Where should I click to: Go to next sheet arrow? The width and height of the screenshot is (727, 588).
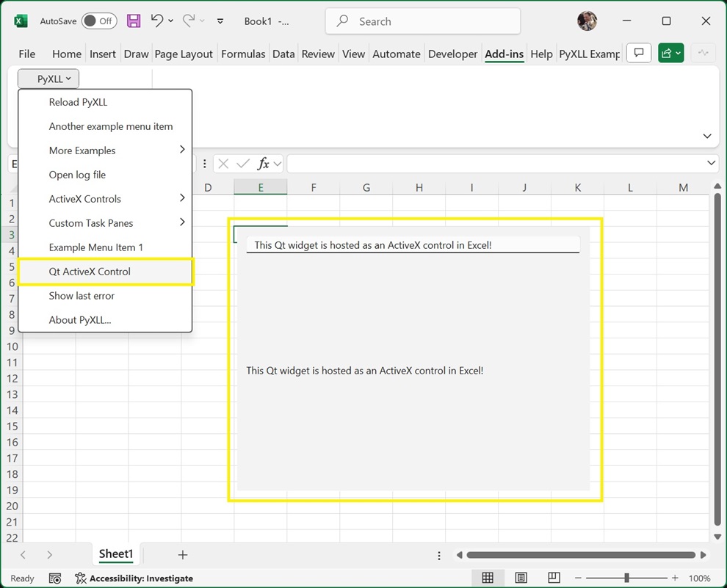coord(50,555)
